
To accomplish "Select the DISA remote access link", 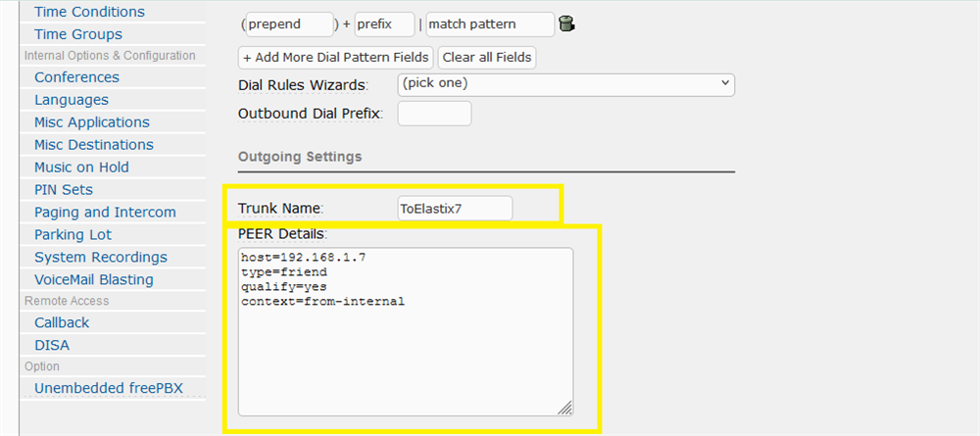I will click(x=52, y=345).
